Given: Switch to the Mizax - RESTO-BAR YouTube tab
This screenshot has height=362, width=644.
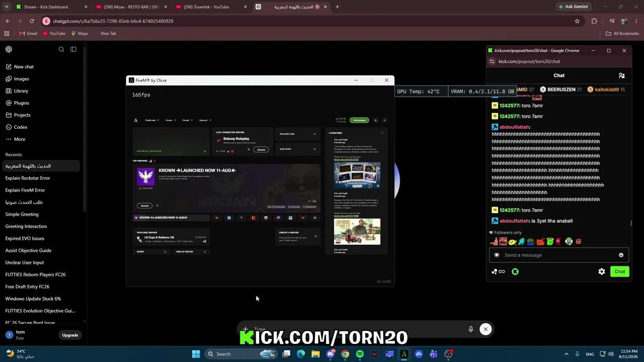Looking at the screenshot, I should (131, 7).
